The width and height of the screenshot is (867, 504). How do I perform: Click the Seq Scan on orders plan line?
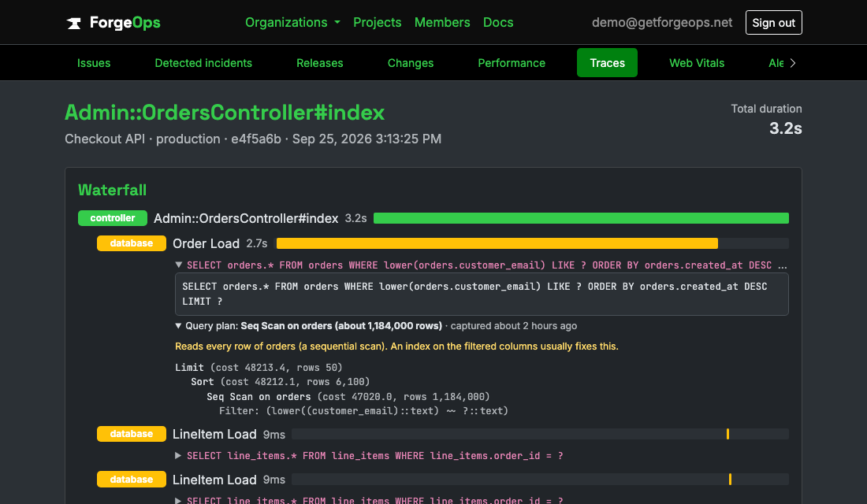coord(348,397)
